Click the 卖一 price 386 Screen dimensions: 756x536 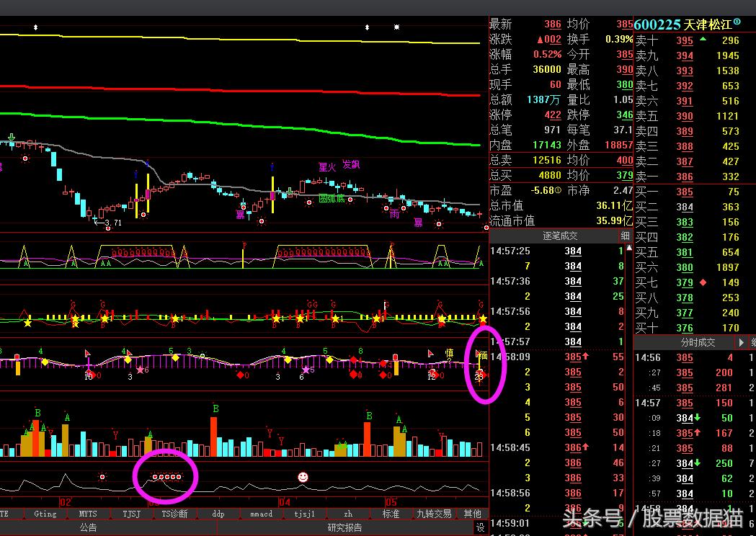(684, 177)
